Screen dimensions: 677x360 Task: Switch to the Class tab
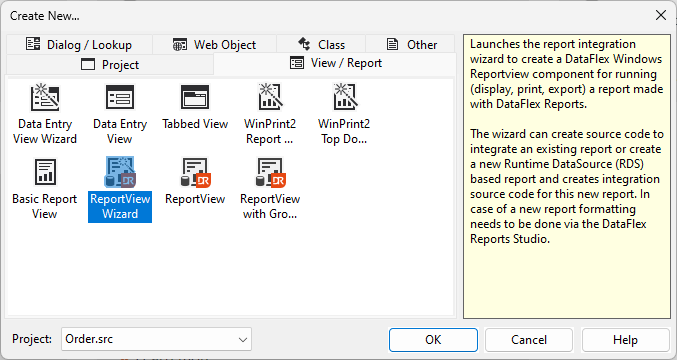[321, 44]
